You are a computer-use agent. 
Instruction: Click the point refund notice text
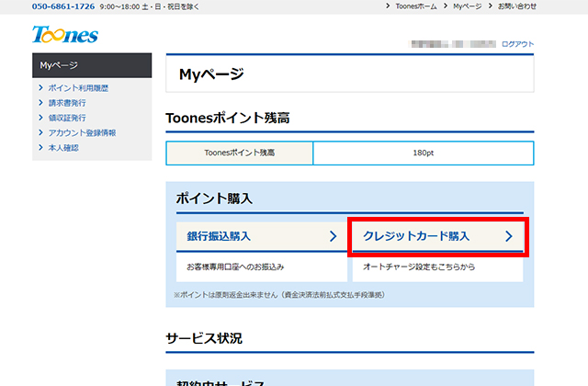[x=279, y=295]
